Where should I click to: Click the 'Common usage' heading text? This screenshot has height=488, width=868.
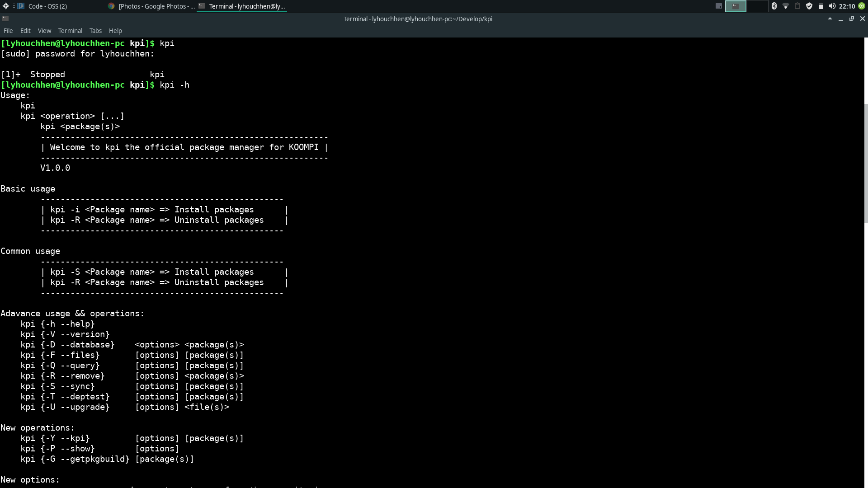[x=30, y=251]
